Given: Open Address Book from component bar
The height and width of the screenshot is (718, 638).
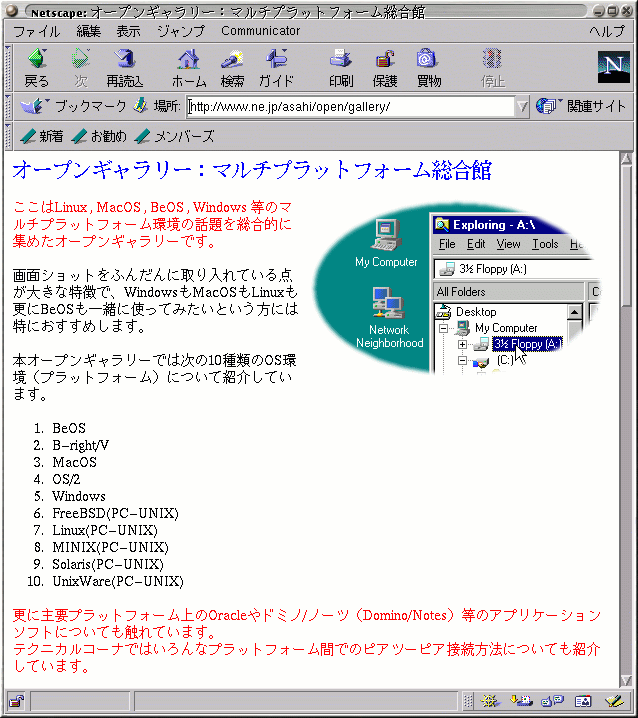Looking at the screenshot, I should pos(583,701).
